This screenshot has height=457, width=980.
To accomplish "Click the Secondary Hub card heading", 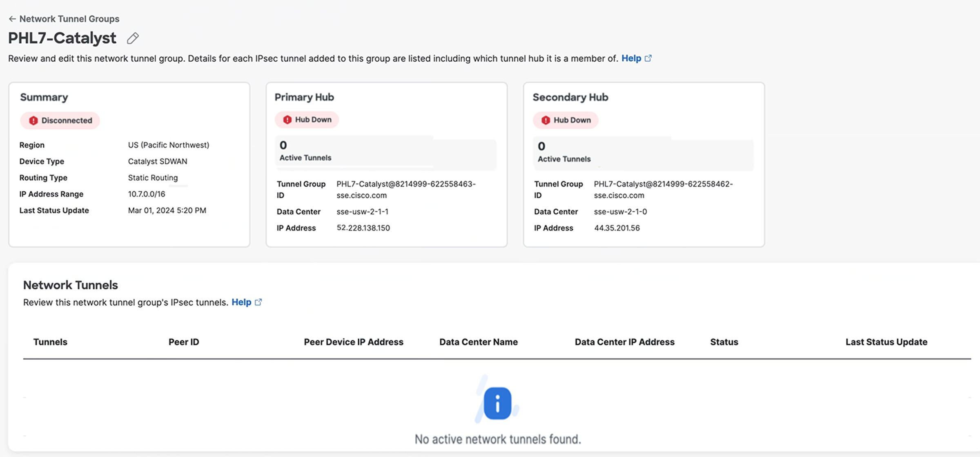I will click(570, 97).
